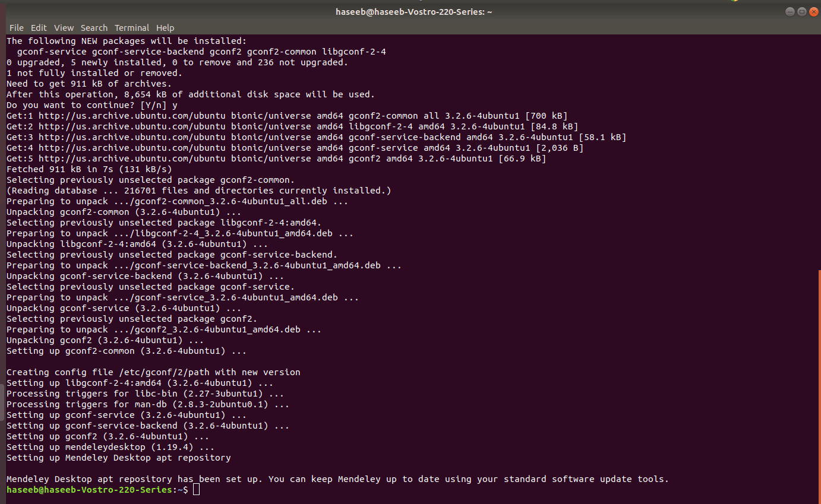This screenshot has height=504, width=821.
Task: Click 'Setting up mendeleydesktop (1.19.4) ...'
Action: pyautogui.click(x=111, y=447)
